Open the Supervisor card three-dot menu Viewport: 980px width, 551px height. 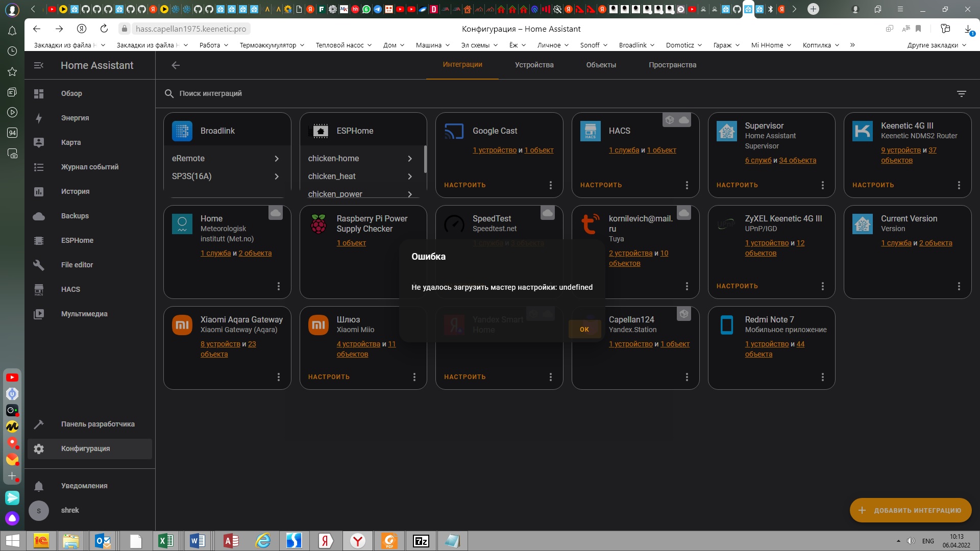coord(823,185)
